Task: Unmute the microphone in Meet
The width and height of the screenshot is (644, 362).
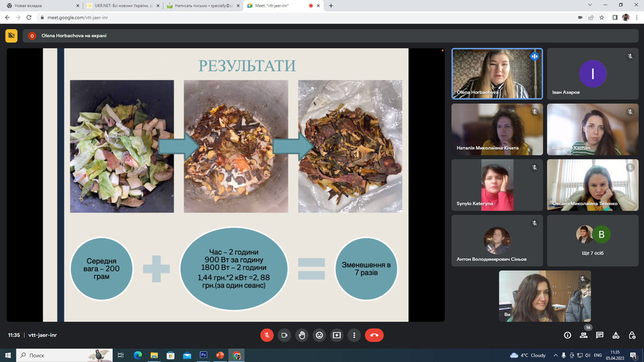Action: (x=267, y=335)
